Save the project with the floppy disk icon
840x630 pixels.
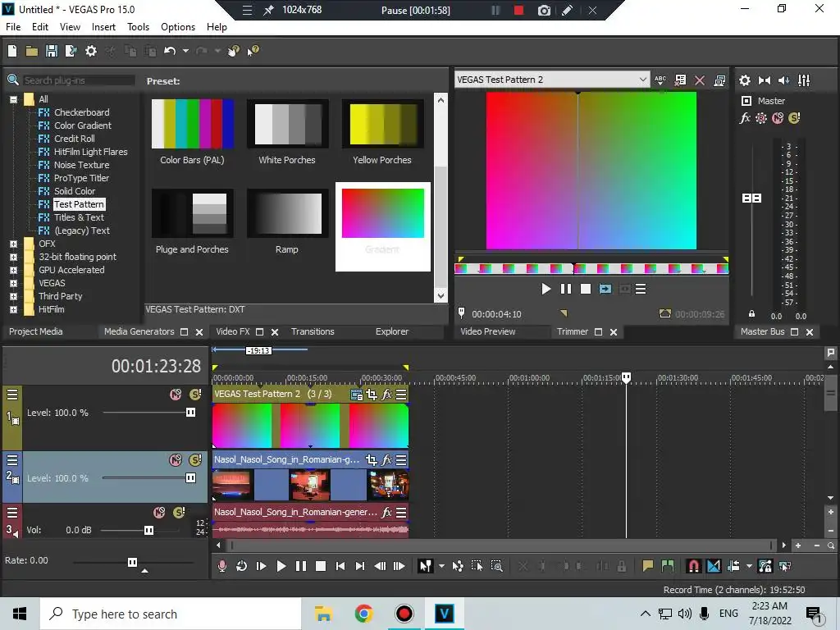click(x=52, y=51)
